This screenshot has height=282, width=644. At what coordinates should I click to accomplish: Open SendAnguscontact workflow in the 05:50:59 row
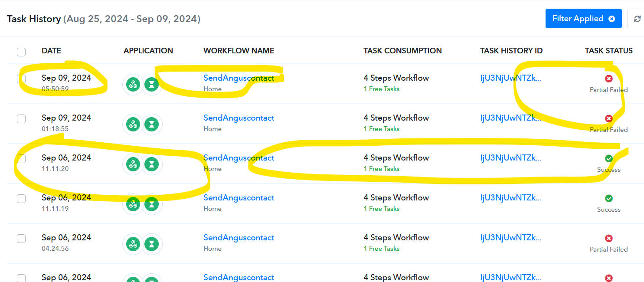(x=239, y=78)
